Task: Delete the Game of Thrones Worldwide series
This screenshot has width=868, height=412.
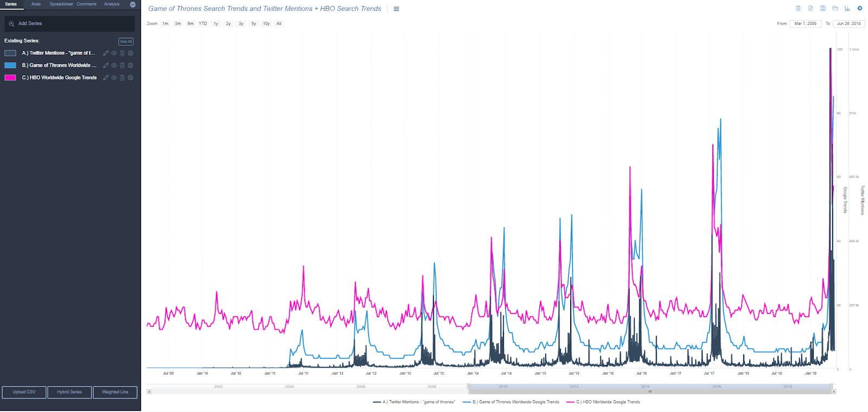Action: pyautogui.click(x=122, y=66)
